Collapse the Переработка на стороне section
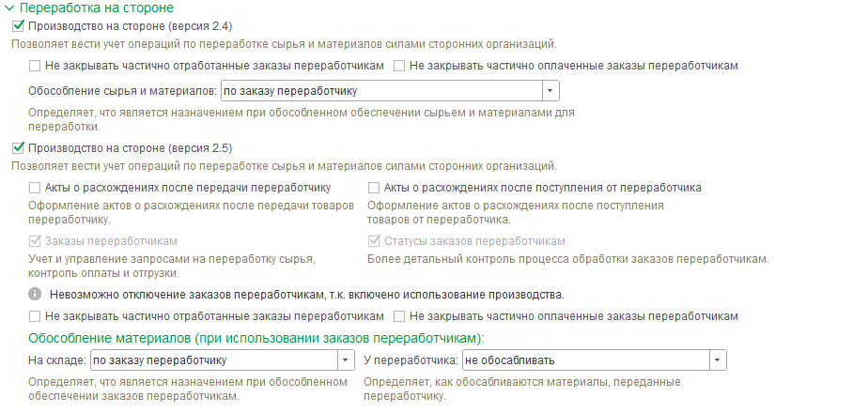The width and height of the screenshot is (868, 413). [8, 8]
